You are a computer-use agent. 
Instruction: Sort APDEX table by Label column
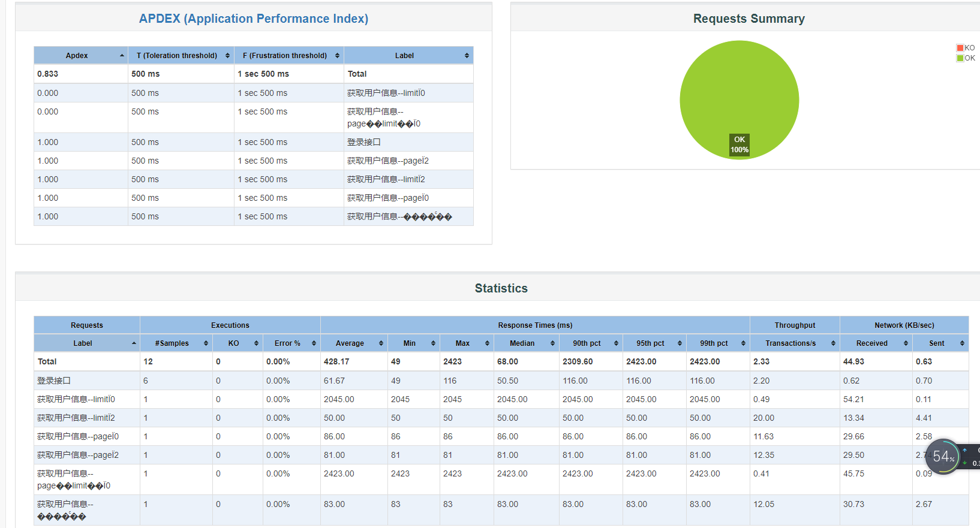click(x=408, y=55)
